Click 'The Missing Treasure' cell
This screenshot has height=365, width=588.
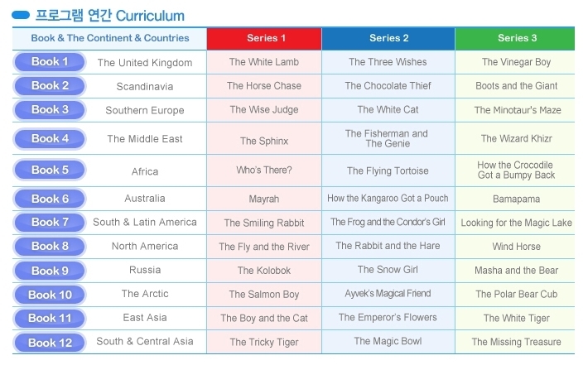[x=517, y=342]
